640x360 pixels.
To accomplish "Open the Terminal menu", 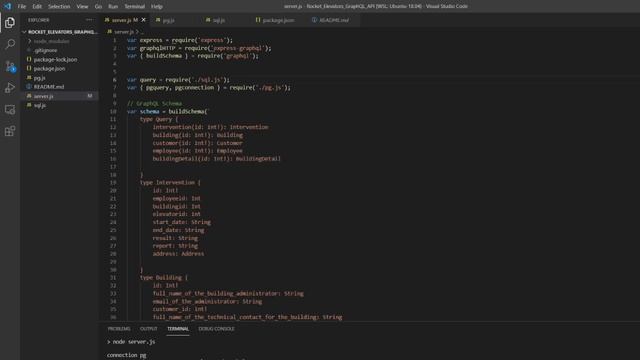I will 135,7.
